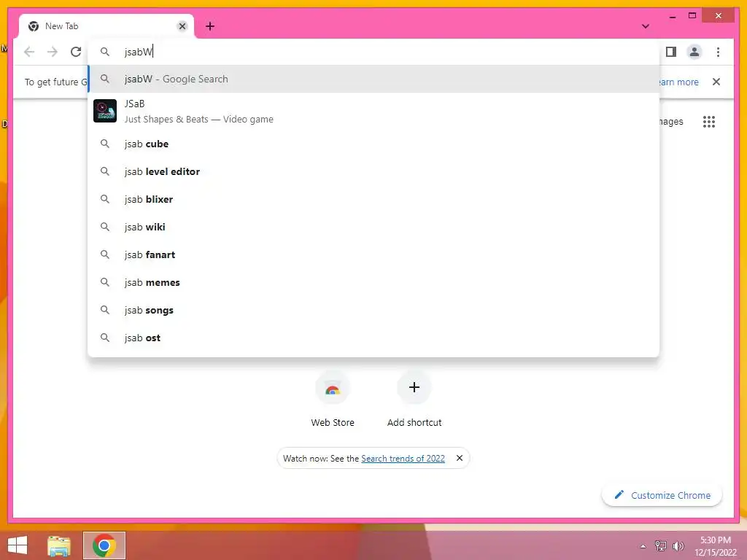747x560 pixels.
Task: Open Chrome's three-dot menu
Action: pyautogui.click(x=718, y=52)
